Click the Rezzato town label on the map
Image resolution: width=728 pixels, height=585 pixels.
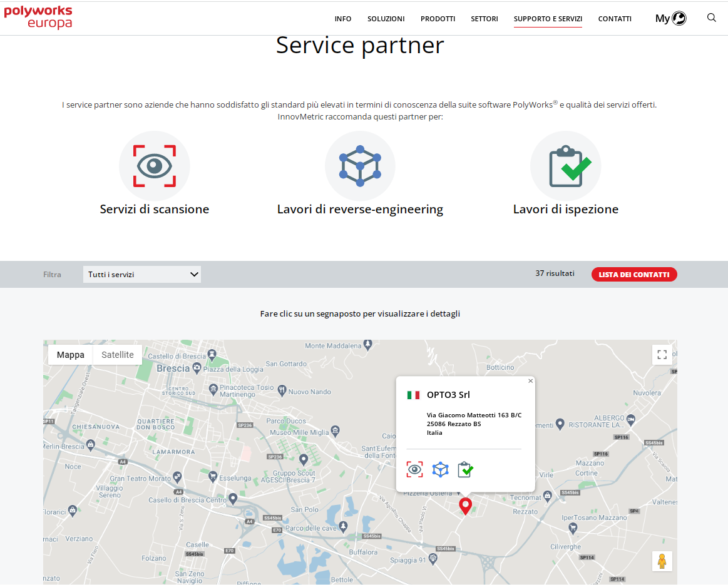coord(525,512)
